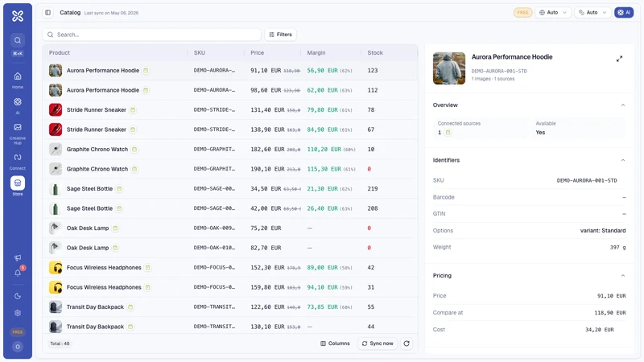Select the Store sidebar item
The image size is (644, 362).
[x=18, y=183]
